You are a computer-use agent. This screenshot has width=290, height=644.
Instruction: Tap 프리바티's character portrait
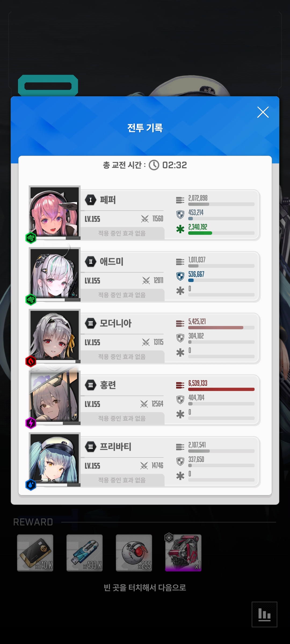55,458
